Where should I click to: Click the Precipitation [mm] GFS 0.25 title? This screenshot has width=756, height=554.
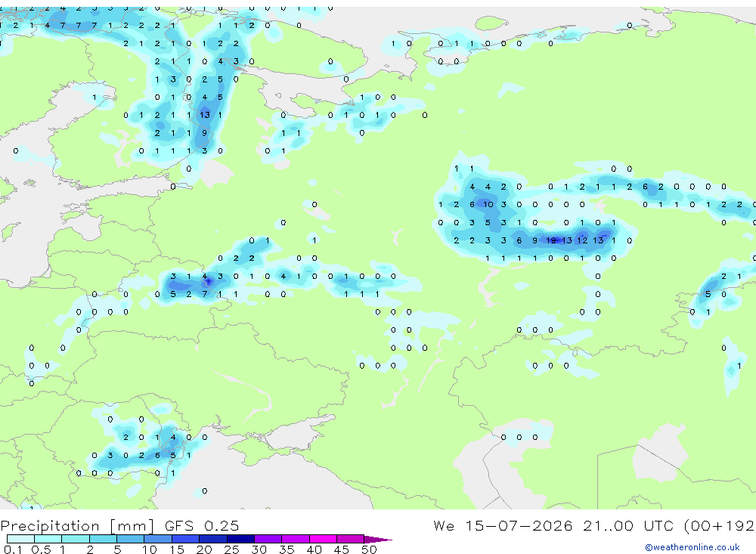119,525
